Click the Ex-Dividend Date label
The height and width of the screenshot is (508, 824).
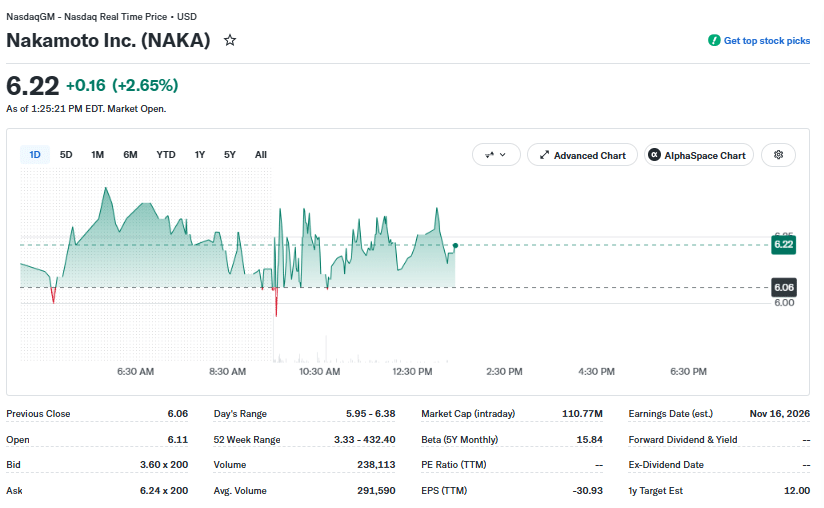tap(666, 464)
